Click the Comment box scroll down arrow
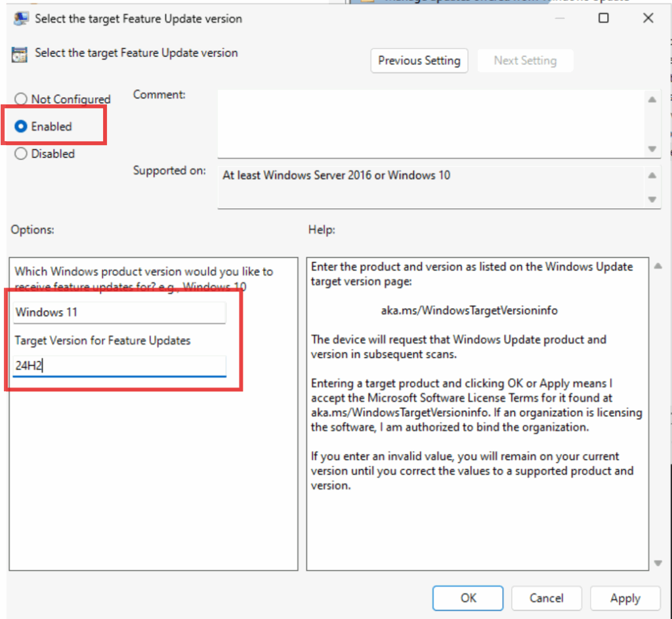 (x=652, y=149)
